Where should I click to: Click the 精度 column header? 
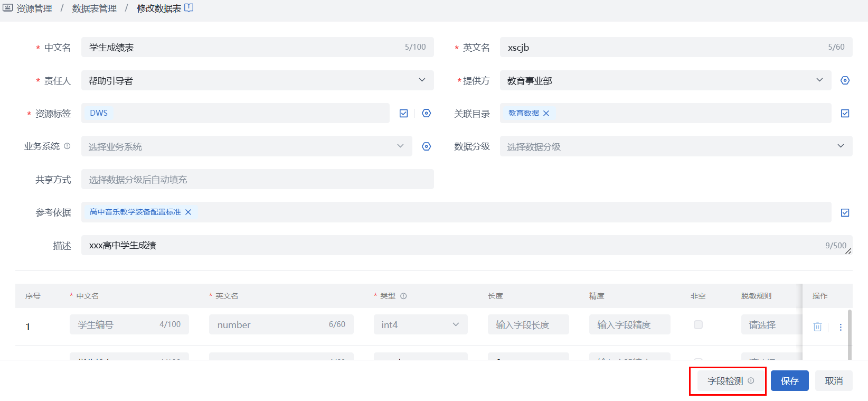pyautogui.click(x=597, y=296)
